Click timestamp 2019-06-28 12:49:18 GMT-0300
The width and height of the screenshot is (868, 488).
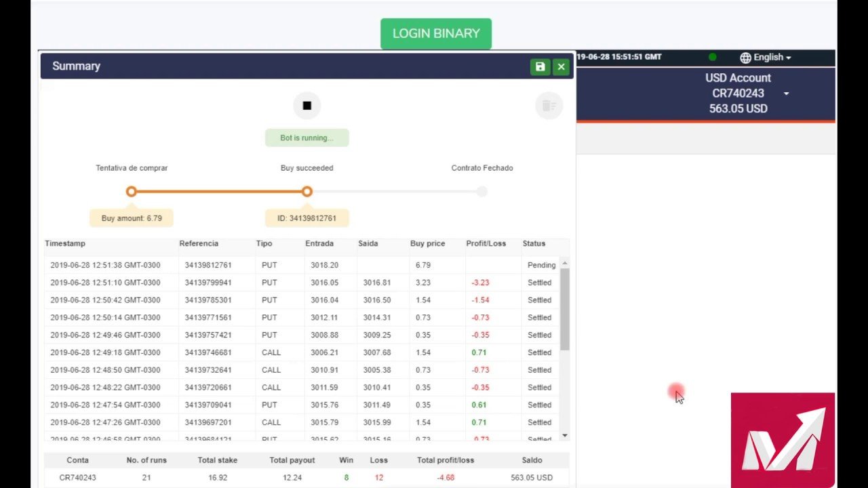(105, 352)
